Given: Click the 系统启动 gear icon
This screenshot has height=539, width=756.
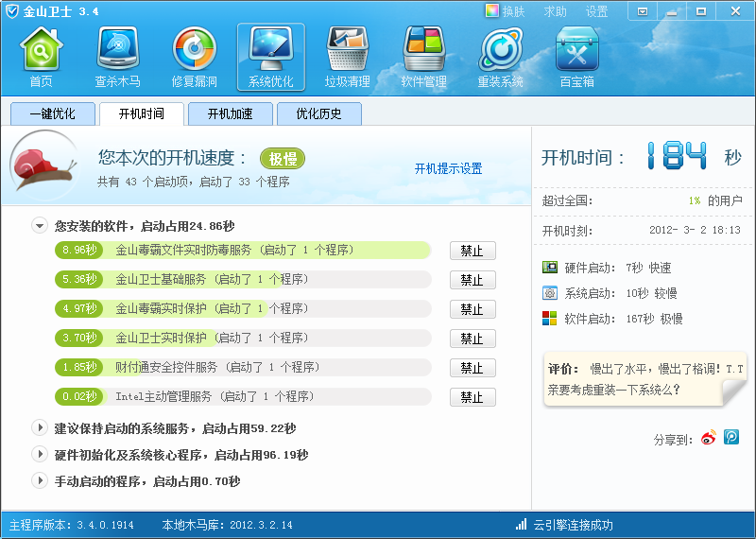Looking at the screenshot, I should pos(550,293).
